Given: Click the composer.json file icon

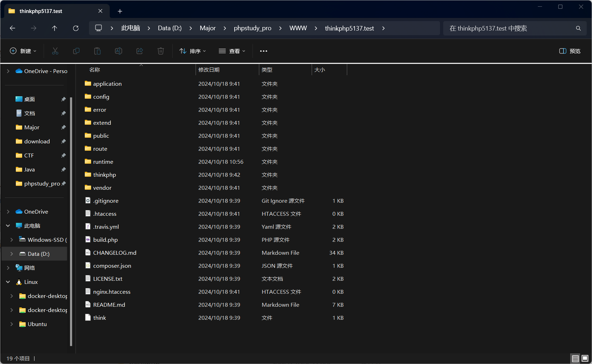Looking at the screenshot, I should coord(88,266).
